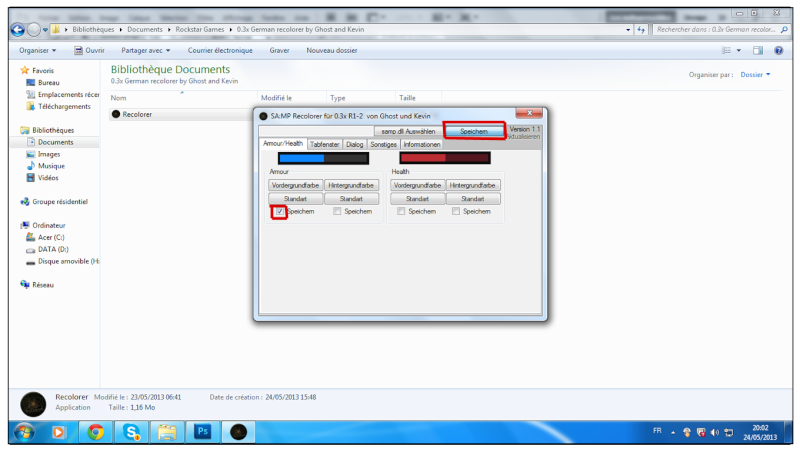Click Rockstar Games in address breadcrumb
The height and width of the screenshot is (452, 800).
click(x=199, y=30)
